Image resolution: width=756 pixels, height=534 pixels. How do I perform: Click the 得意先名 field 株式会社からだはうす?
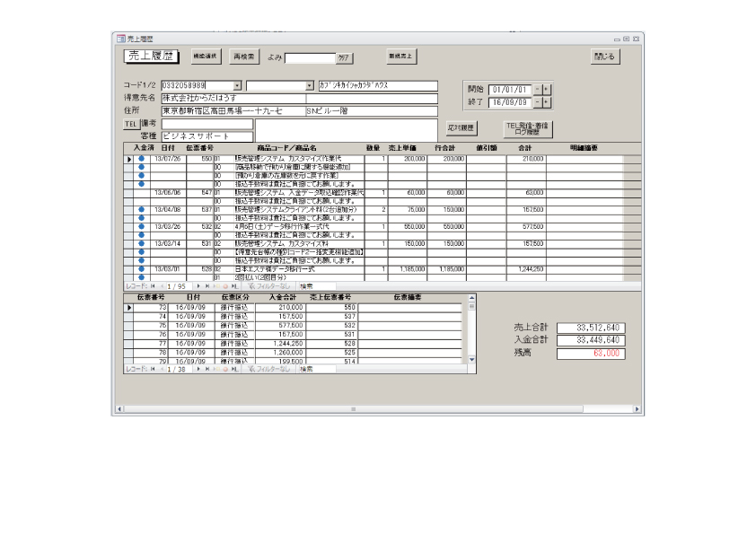point(233,99)
